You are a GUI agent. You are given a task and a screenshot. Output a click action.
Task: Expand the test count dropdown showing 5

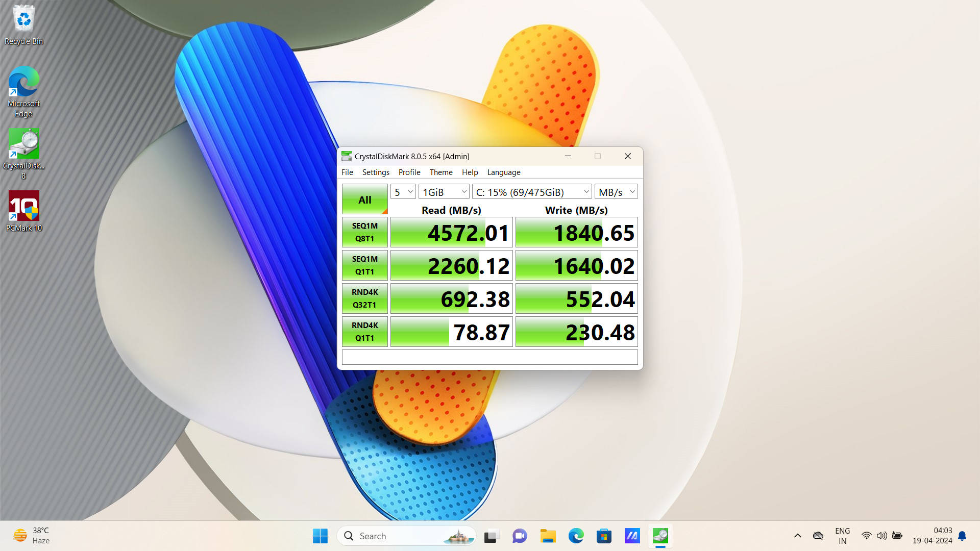pos(403,192)
